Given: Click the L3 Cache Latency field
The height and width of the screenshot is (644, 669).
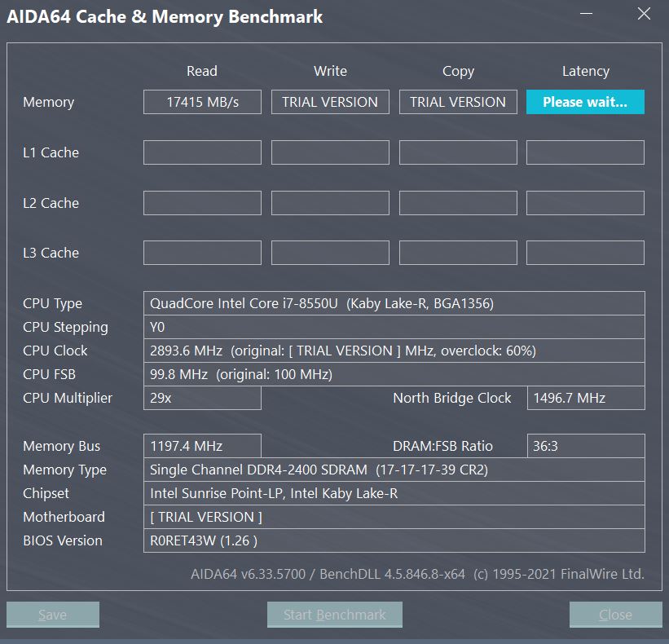Looking at the screenshot, I should tap(585, 253).
